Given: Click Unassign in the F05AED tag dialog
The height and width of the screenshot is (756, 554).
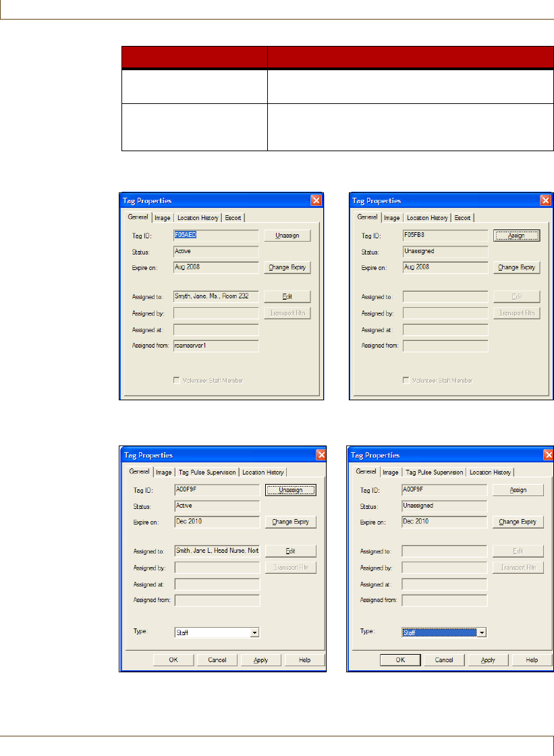Looking at the screenshot, I should tap(287, 236).
